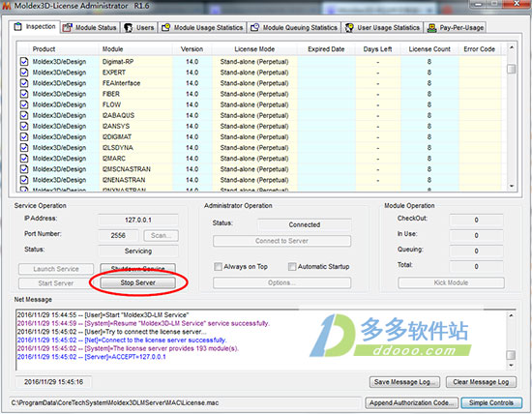Screen dimensions: 532x414
Task: Toggle checkbox for I2NENASTRAN module row
Action: pos(24,180)
